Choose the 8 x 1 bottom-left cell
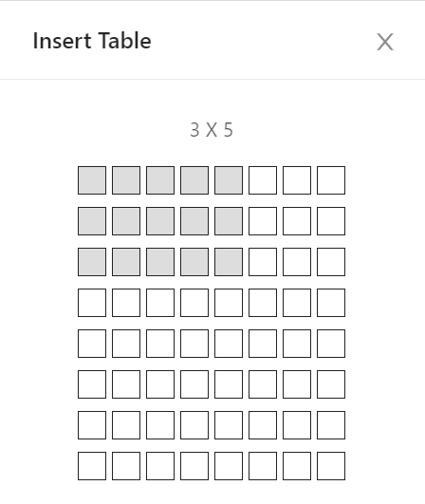 92,466
